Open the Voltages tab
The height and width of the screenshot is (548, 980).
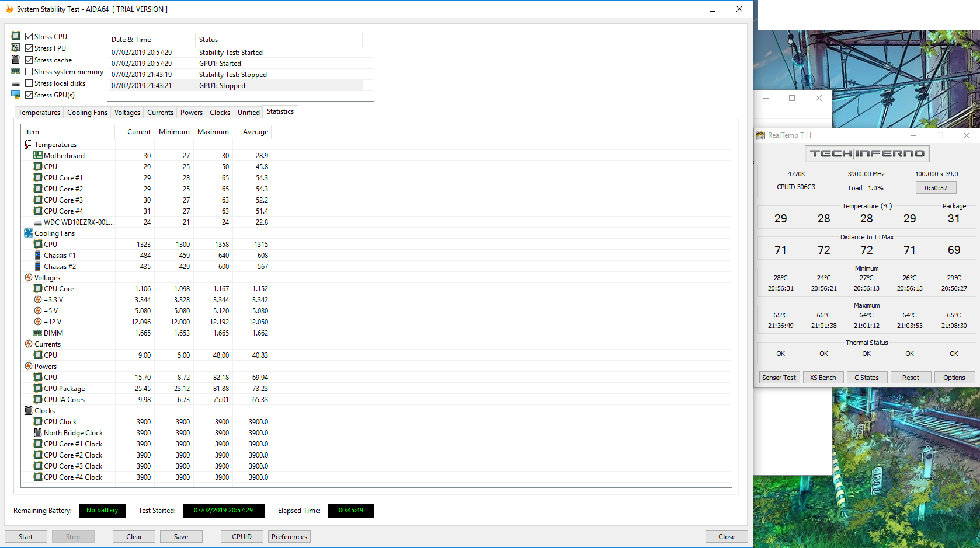127,113
